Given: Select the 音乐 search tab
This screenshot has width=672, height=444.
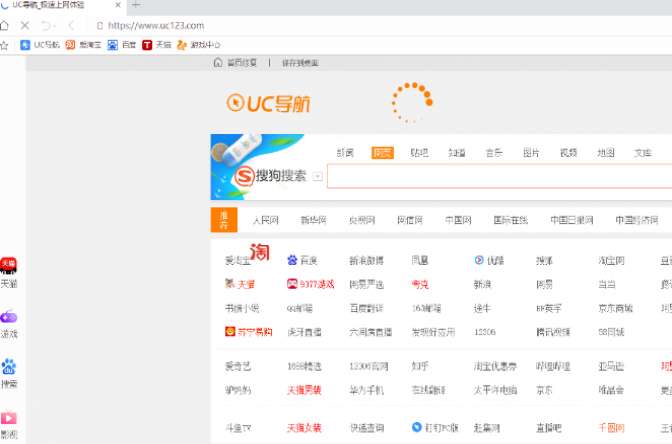Looking at the screenshot, I should [494, 153].
